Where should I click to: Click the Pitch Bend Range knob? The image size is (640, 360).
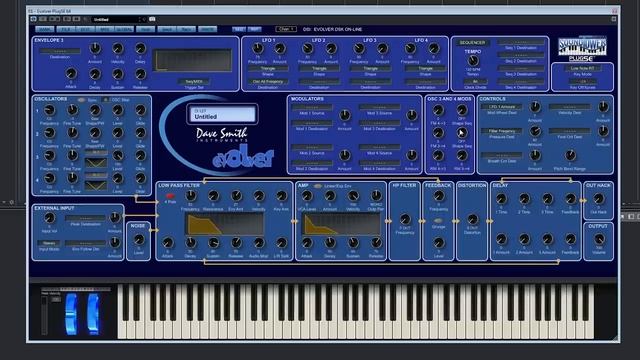(570, 155)
